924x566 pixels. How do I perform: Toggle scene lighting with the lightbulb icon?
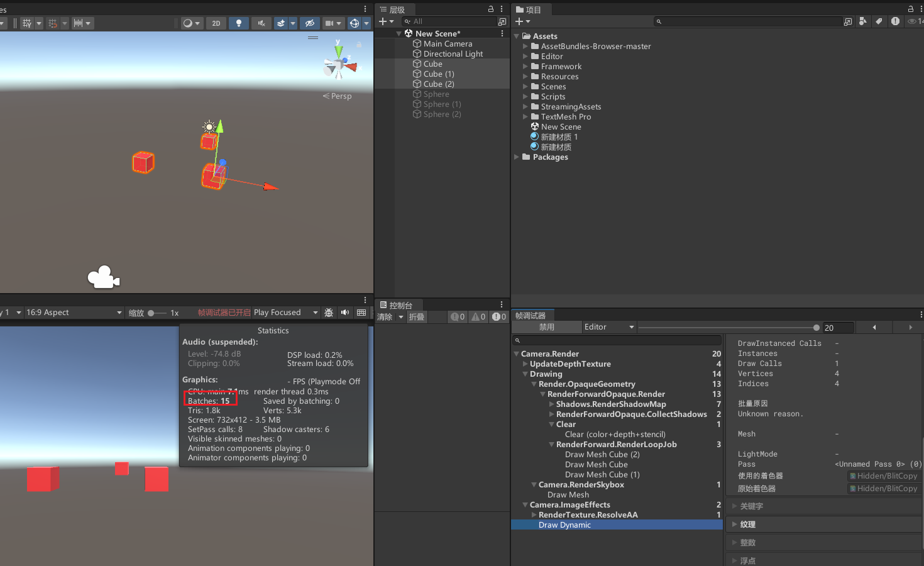[238, 23]
